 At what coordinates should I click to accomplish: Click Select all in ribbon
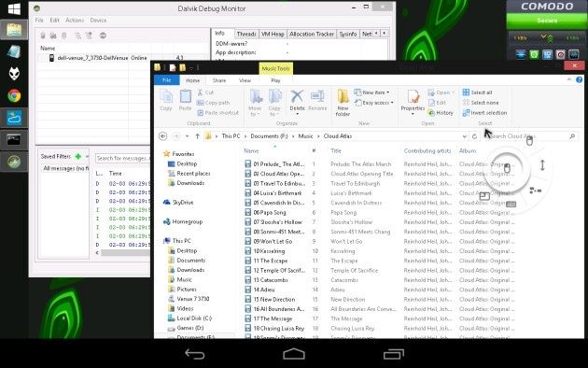pyautogui.click(x=477, y=92)
